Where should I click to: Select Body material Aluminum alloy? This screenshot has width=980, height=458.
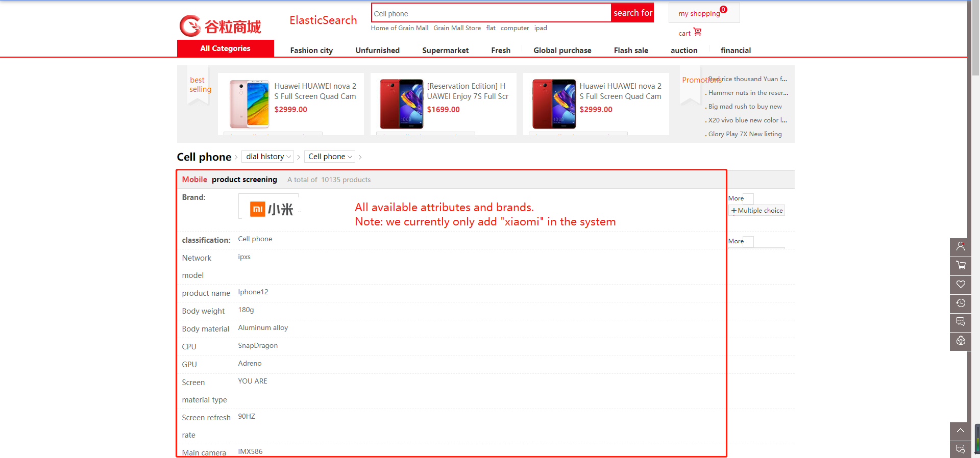coord(263,328)
